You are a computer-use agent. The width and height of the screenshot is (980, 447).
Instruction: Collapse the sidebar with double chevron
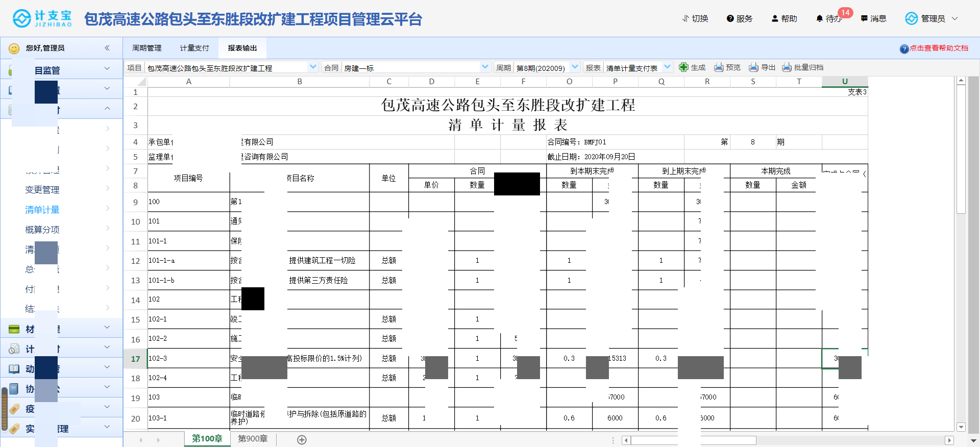click(x=107, y=48)
